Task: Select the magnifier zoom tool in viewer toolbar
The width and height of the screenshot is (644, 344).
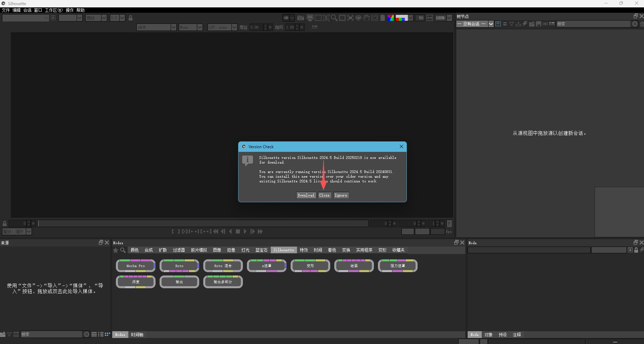Action: tap(334, 18)
